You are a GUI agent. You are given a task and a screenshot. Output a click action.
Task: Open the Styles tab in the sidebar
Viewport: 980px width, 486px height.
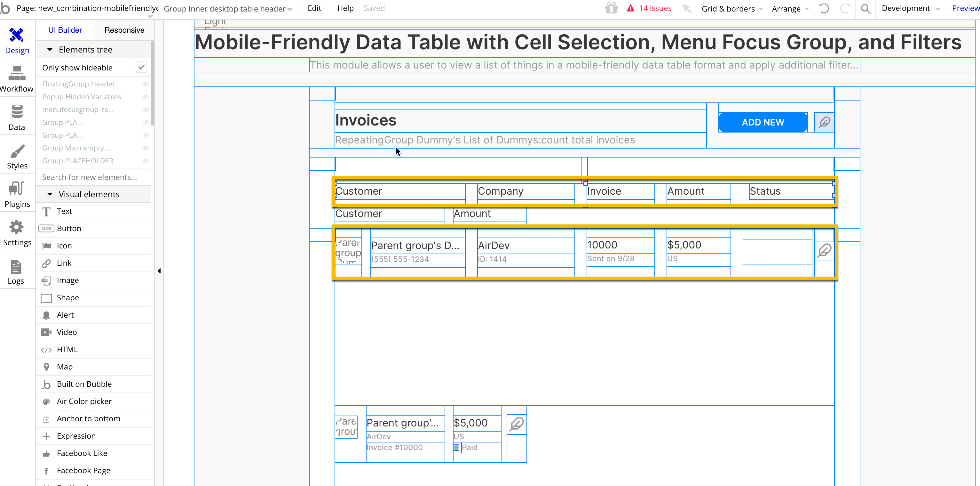coord(17,156)
